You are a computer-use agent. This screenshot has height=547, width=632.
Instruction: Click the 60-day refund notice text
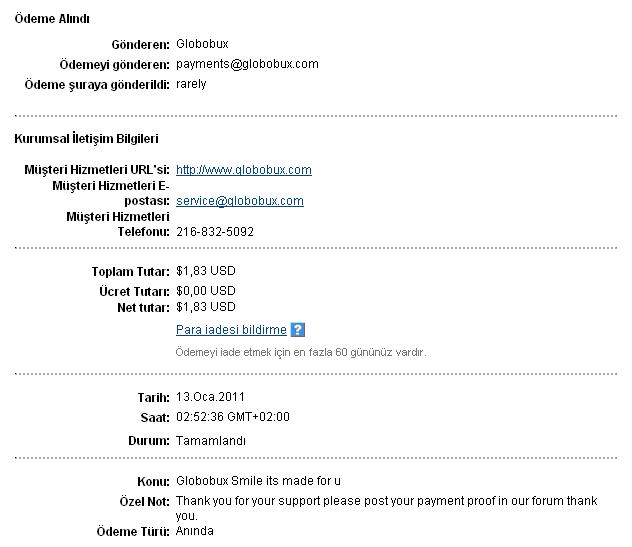tap(301, 352)
